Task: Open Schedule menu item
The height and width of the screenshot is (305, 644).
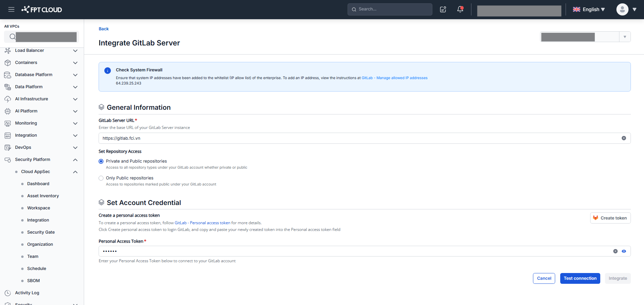Action: pyautogui.click(x=37, y=269)
